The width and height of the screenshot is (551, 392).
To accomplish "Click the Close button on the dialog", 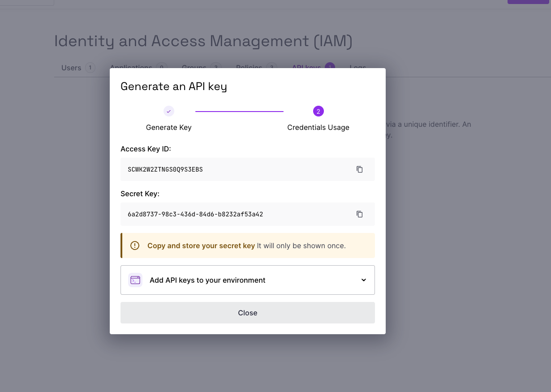I will (247, 313).
